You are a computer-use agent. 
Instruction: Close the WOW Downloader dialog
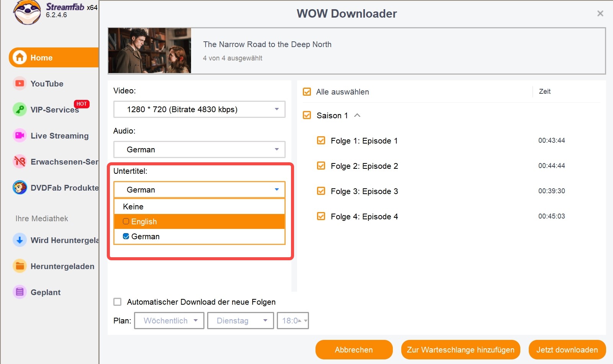[x=600, y=13]
